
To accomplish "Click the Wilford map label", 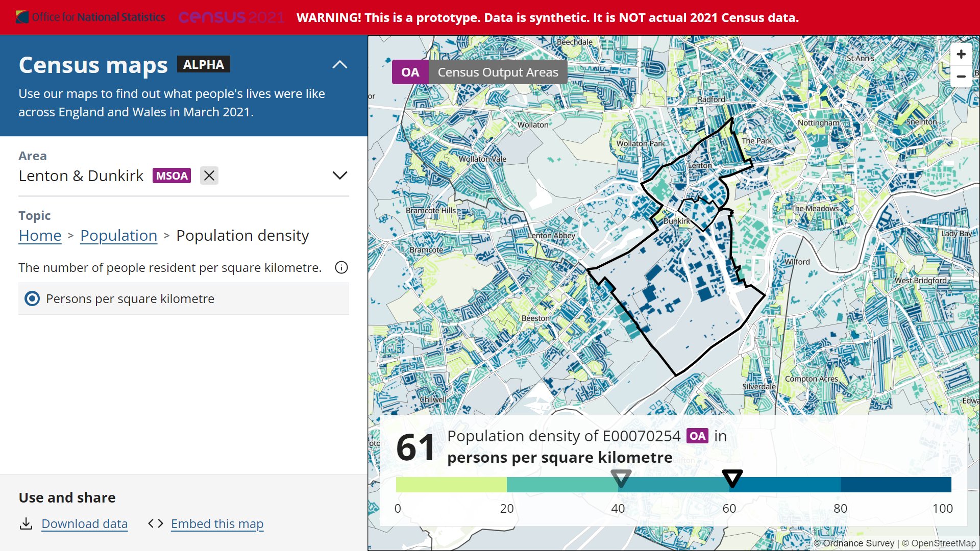I will pyautogui.click(x=797, y=262).
